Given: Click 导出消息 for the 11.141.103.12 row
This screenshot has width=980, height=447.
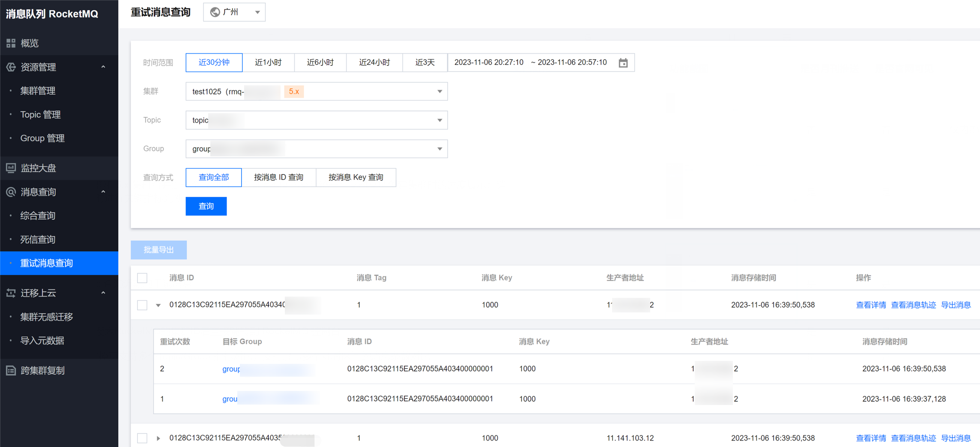Looking at the screenshot, I should 956,438.
